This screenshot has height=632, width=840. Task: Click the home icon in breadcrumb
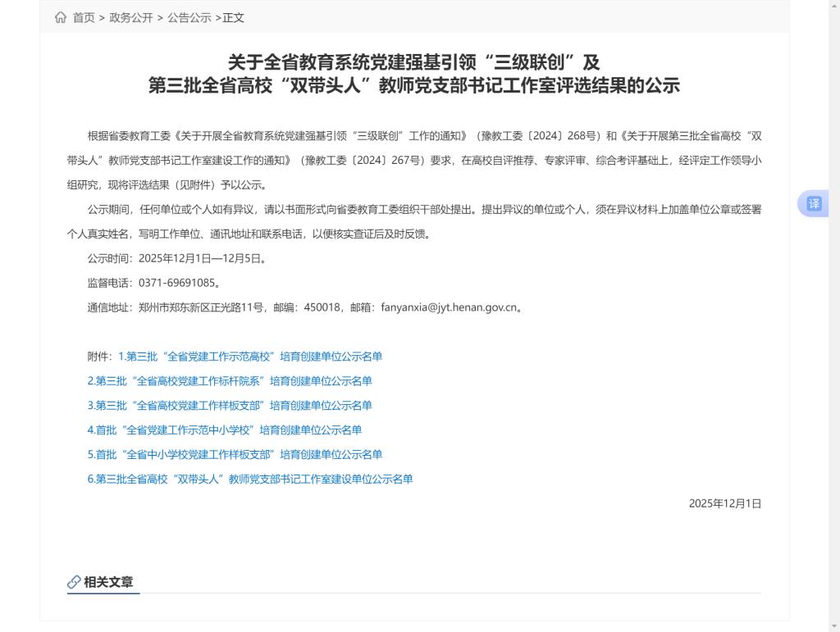click(61, 18)
